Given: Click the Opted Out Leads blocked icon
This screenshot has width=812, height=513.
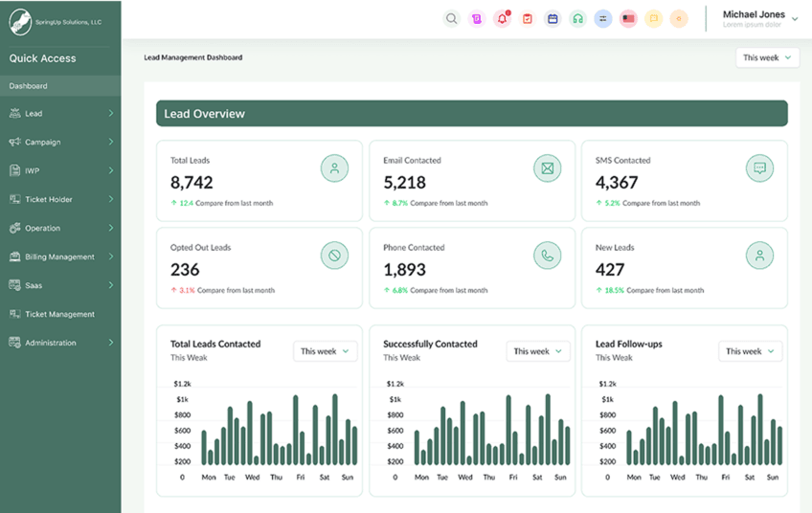Looking at the screenshot, I should [x=334, y=255].
